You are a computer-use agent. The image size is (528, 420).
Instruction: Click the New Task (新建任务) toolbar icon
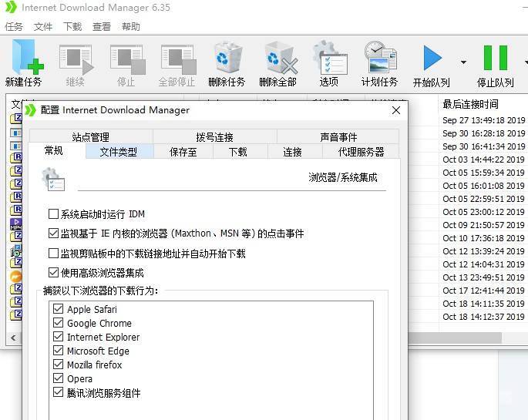tap(27, 56)
